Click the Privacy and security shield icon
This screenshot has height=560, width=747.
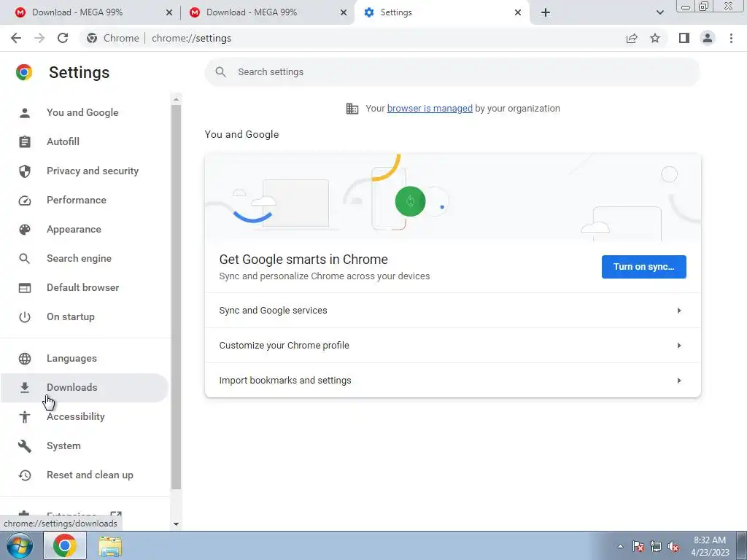point(25,171)
